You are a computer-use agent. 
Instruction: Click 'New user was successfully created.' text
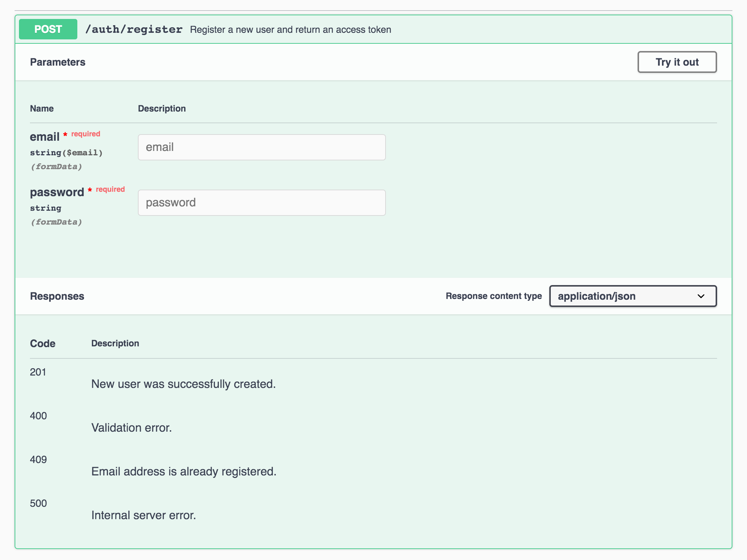pyautogui.click(x=183, y=384)
